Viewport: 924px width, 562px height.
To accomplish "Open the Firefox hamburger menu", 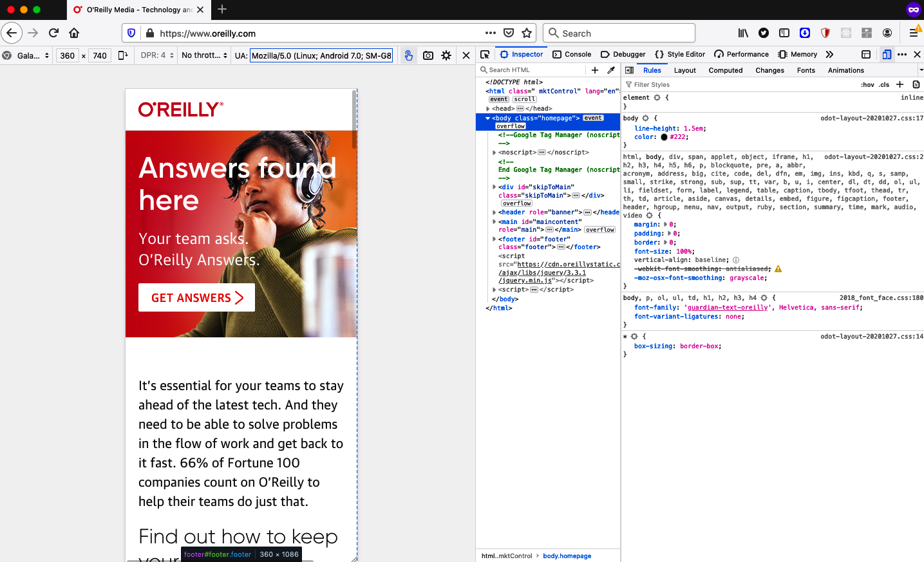I will click(914, 32).
